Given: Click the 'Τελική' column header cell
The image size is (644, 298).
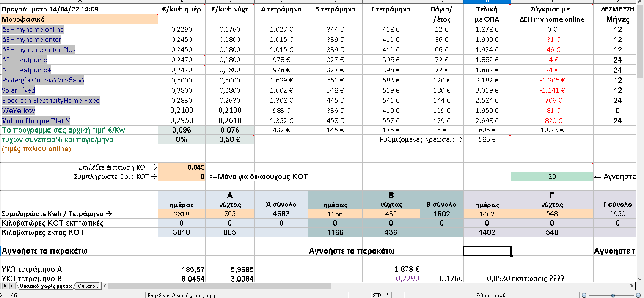Looking at the screenshot, I should (x=487, y=9).
